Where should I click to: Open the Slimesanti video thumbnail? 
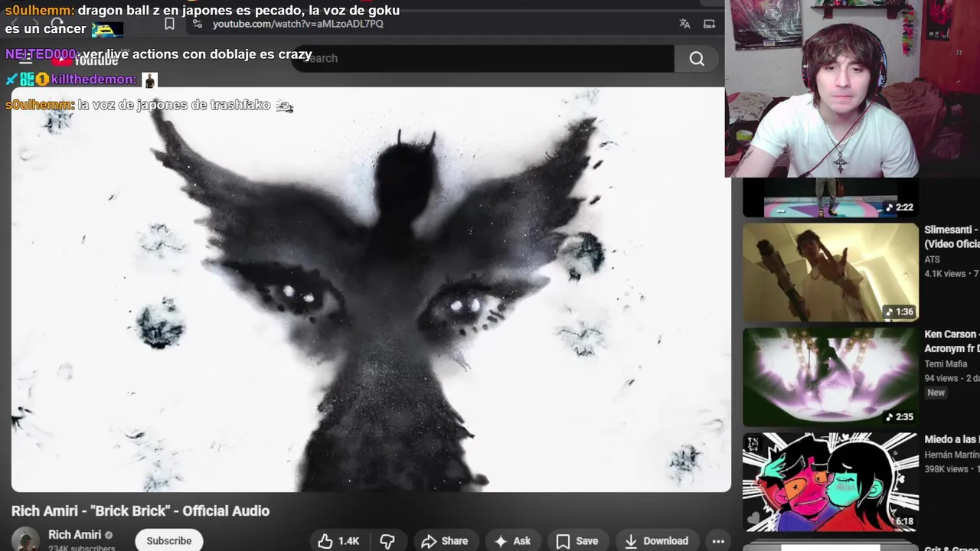(831, 272)
